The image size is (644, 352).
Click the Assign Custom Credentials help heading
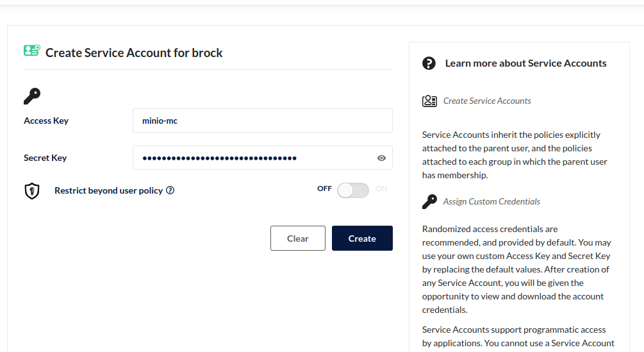(491, 201)
